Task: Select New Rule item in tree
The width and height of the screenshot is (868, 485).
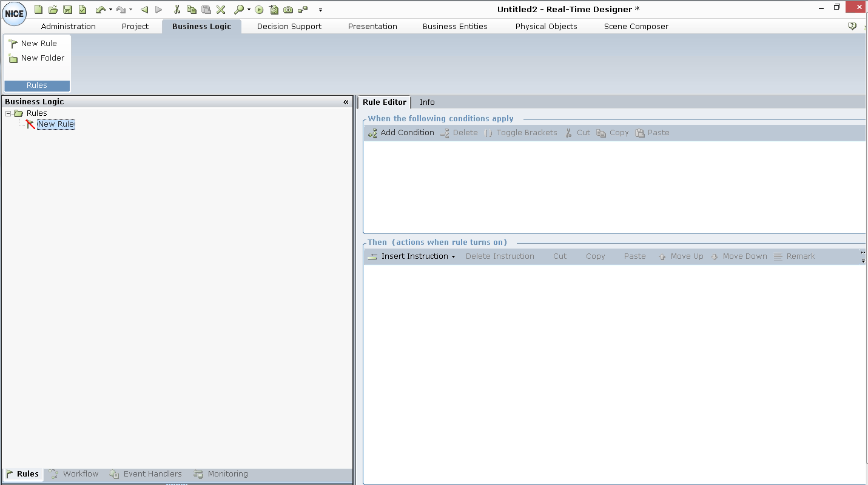Action: 56,124
